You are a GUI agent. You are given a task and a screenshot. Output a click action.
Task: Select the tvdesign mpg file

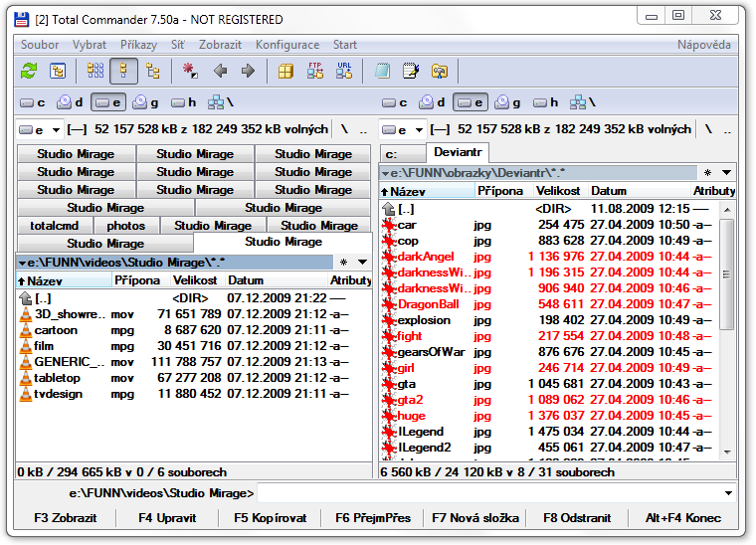(193, 394)
